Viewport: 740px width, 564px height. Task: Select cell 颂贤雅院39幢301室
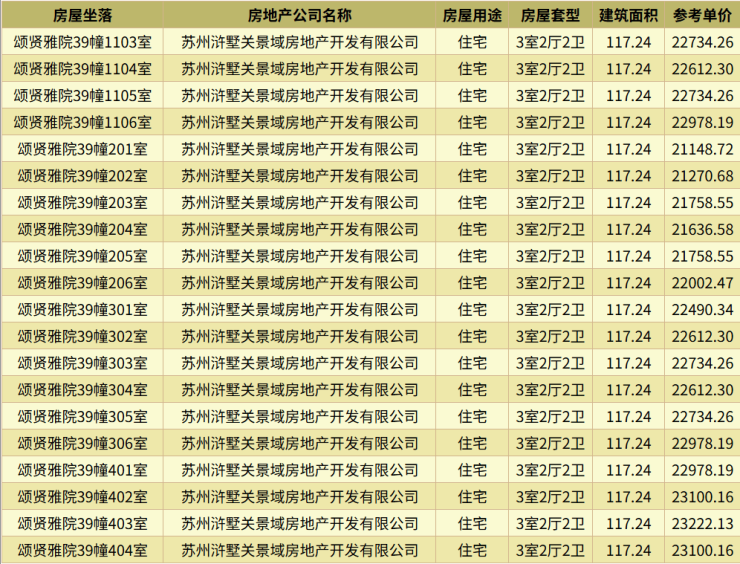click(83, 310)
